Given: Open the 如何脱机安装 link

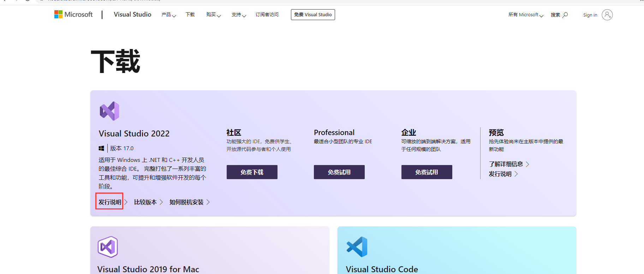Looking at the screenshot, I should pos(190,202).
